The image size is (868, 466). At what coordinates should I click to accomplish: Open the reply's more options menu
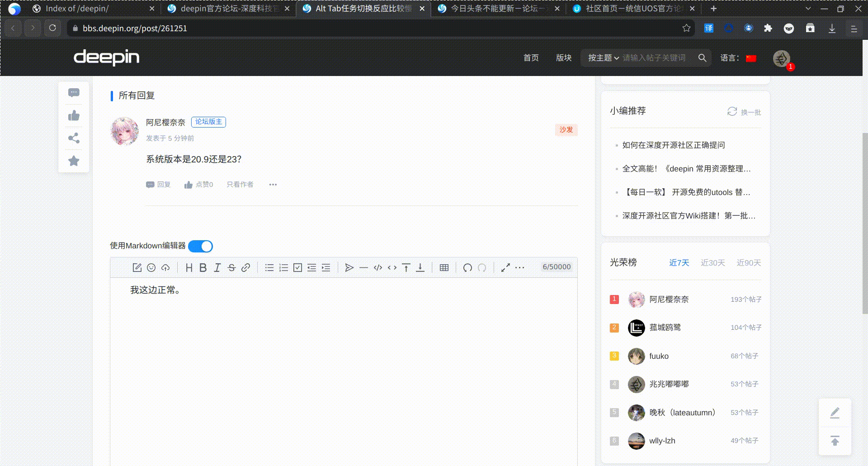point(273,185)
